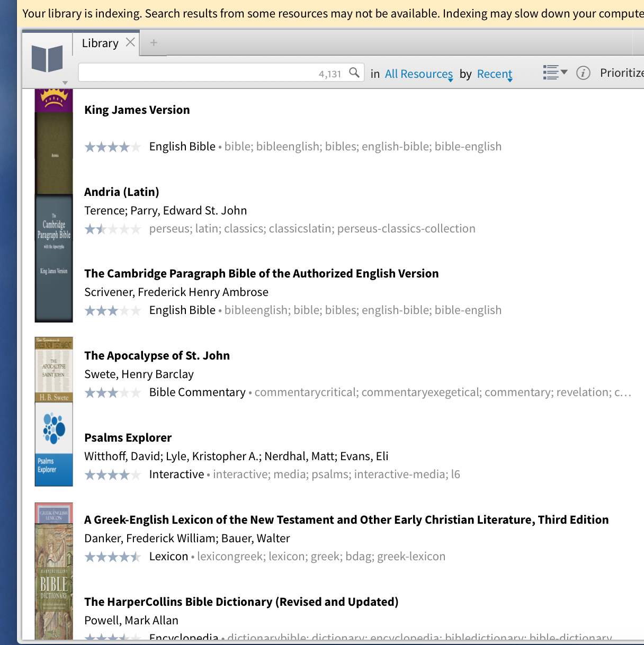Open the Recent sort order dropdown
This screenshot has width=644, height=645.
coord(495,74)
